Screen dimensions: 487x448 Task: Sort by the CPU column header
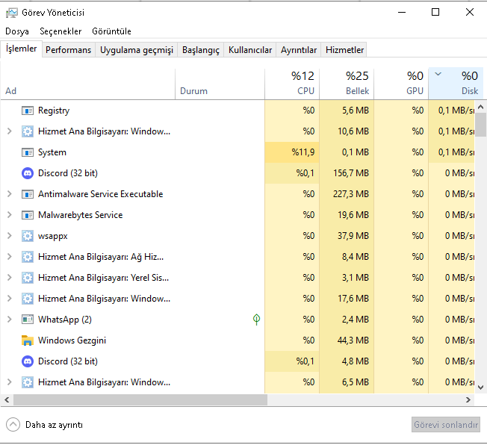click(x=292, y=84)
